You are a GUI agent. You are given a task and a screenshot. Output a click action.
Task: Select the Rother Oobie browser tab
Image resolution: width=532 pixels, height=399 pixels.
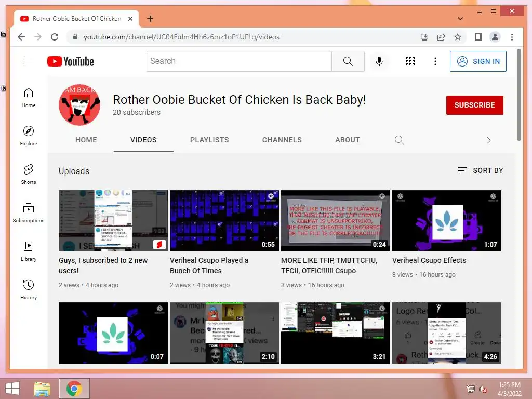tap(76, 19)
